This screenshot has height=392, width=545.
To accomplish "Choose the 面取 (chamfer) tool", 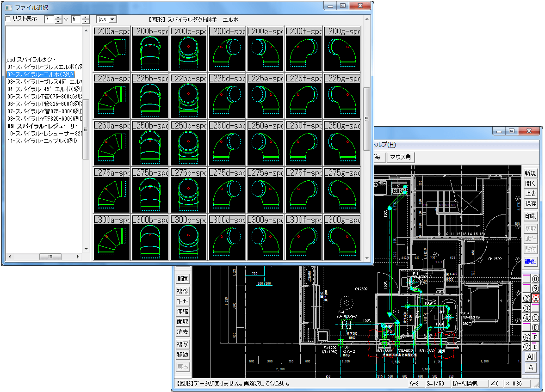I will [183, 322].
